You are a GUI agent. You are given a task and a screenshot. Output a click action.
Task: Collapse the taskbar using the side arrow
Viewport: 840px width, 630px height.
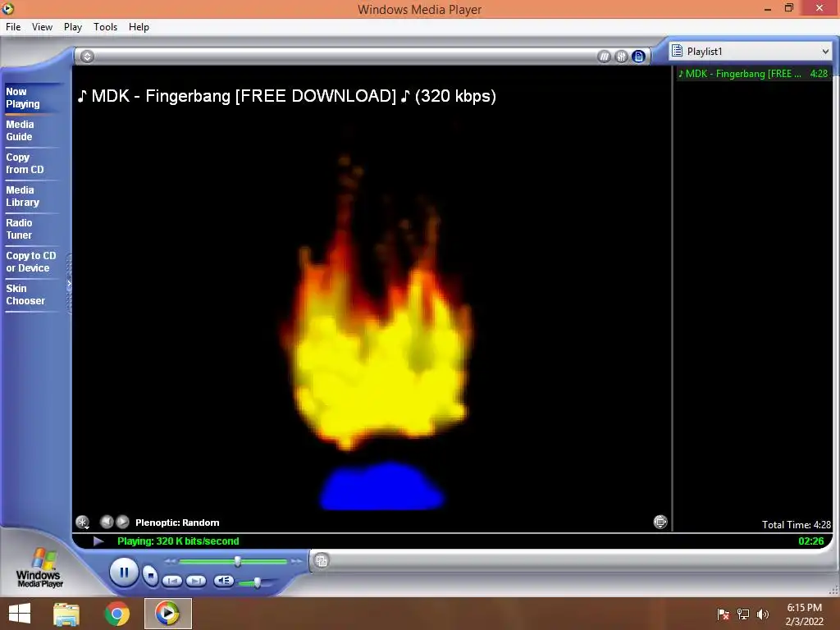(x=69, y=284)
